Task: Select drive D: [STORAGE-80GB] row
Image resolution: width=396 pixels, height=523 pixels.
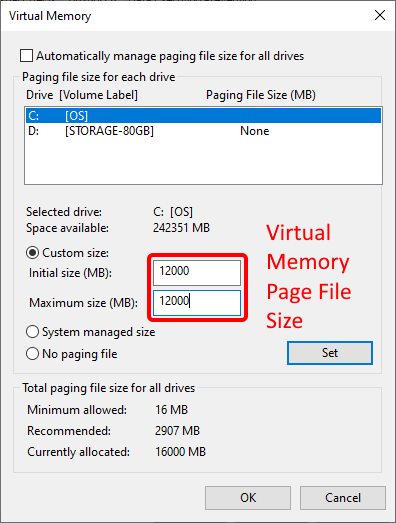Action: coord(203,131)
